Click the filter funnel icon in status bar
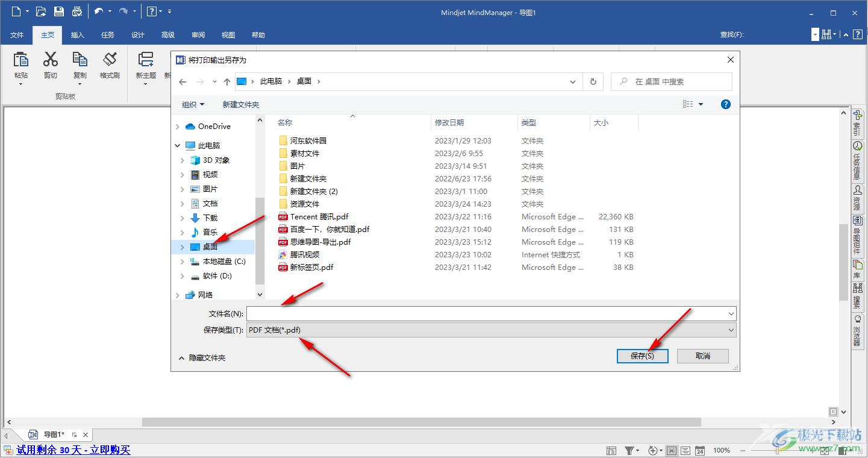 tap(629, 450)
